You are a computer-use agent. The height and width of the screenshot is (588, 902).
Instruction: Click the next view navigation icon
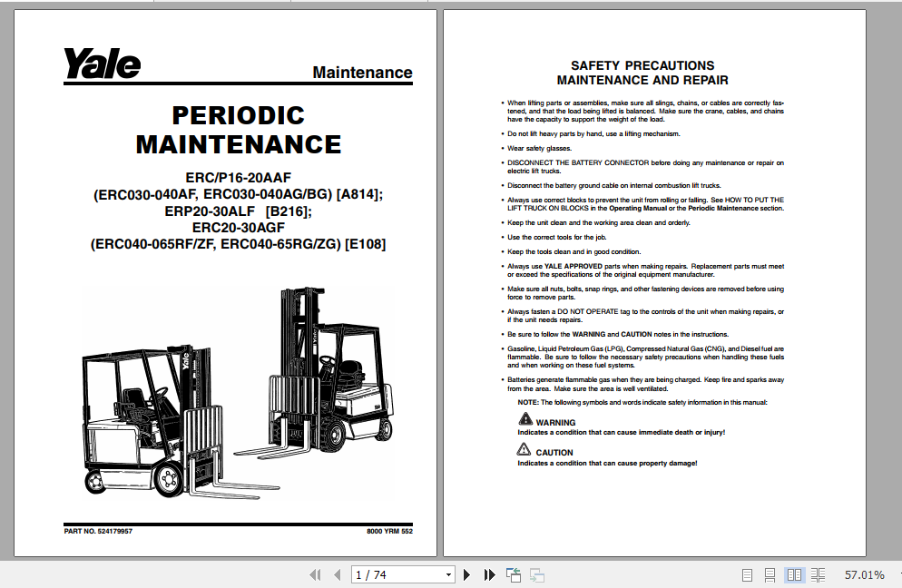click(x=536, y=574)
